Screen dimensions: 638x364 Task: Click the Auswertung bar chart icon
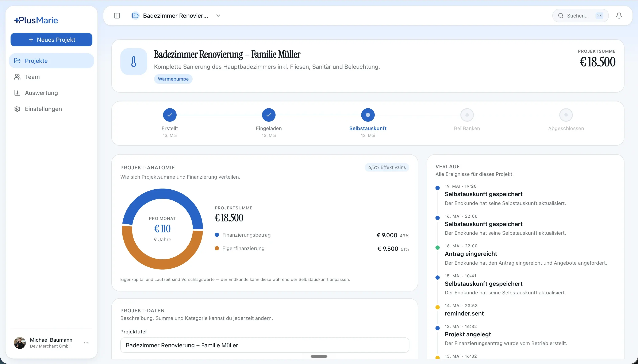(x=17, y=93)
